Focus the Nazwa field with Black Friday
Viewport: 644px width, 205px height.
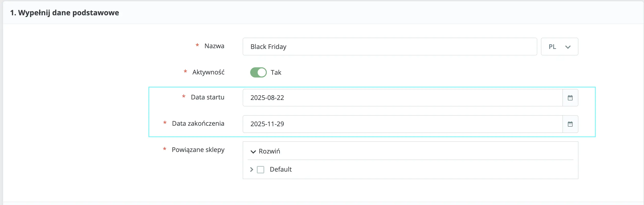(389, 47)
